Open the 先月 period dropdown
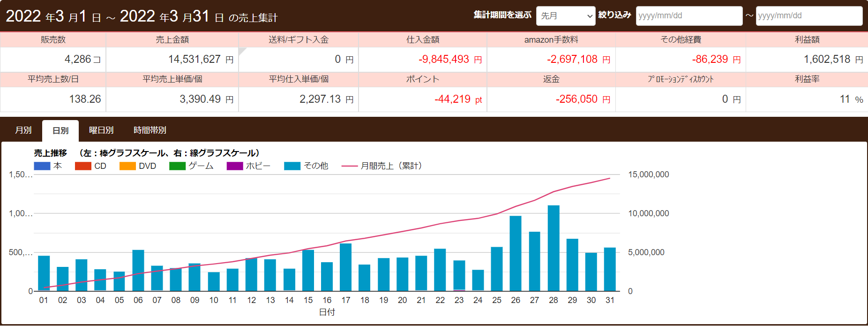The image size is (868, 326). pyautogui.click(x=565, y=16)
